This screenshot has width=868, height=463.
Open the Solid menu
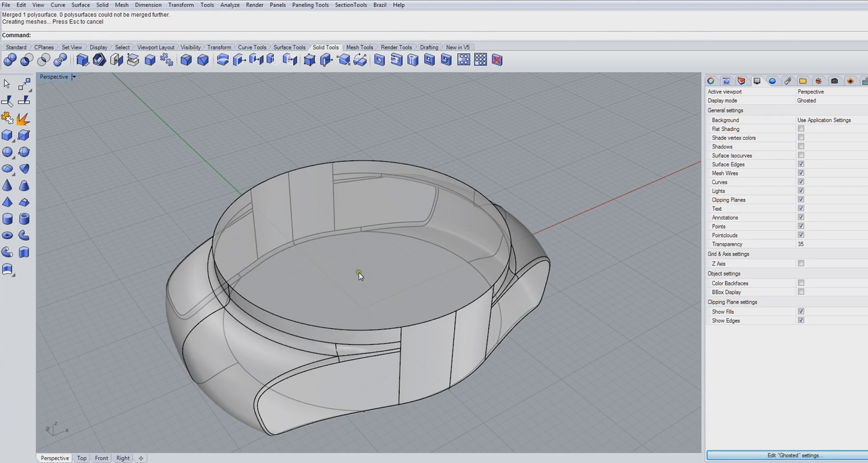(102, 5)
